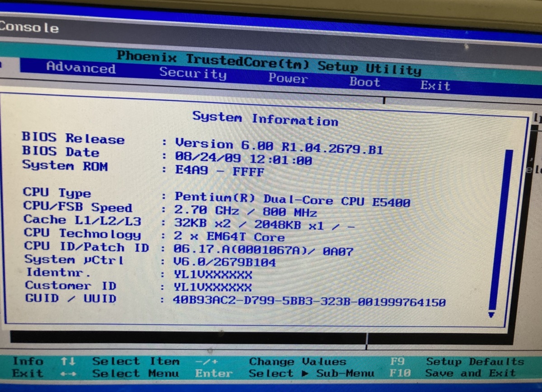This screenshot has height=392, width=542.
Task: Click the UUID value starting with 40B93AC2
Action: click(x=309, y=301)
